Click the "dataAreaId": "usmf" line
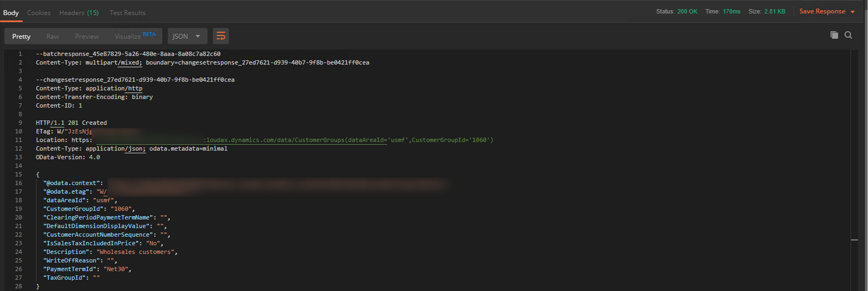Screen dimensions: 868x291 click(x=80, y=200)
